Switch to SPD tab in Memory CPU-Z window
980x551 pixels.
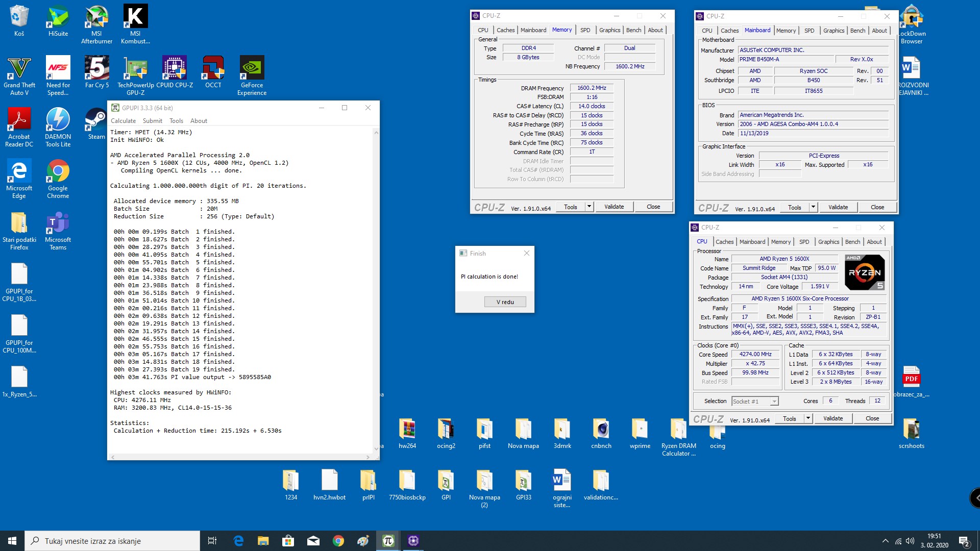[x=585, y=30]
